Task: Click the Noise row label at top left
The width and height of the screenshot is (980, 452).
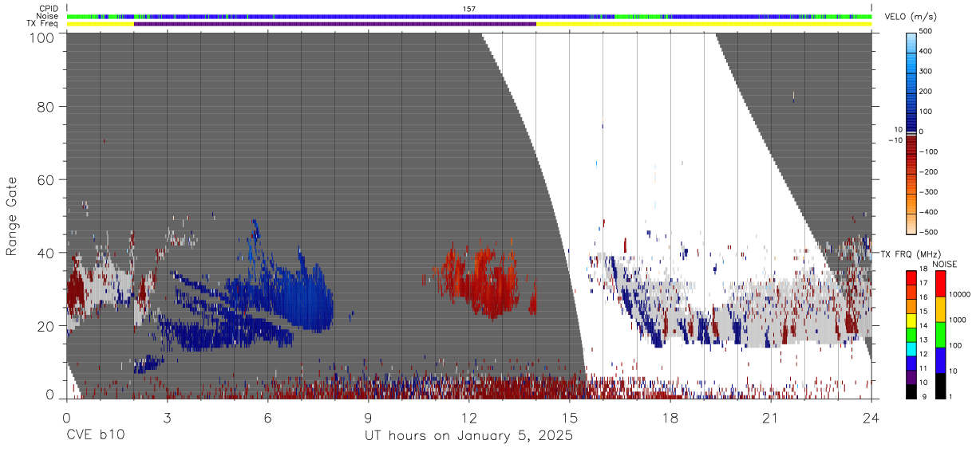Action: click(x=47, y=16)
